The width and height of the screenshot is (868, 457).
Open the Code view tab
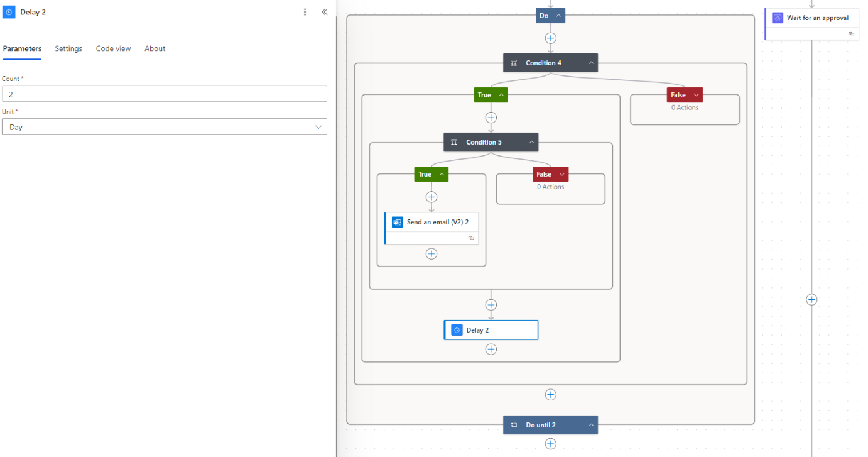[x=113, y=48]
